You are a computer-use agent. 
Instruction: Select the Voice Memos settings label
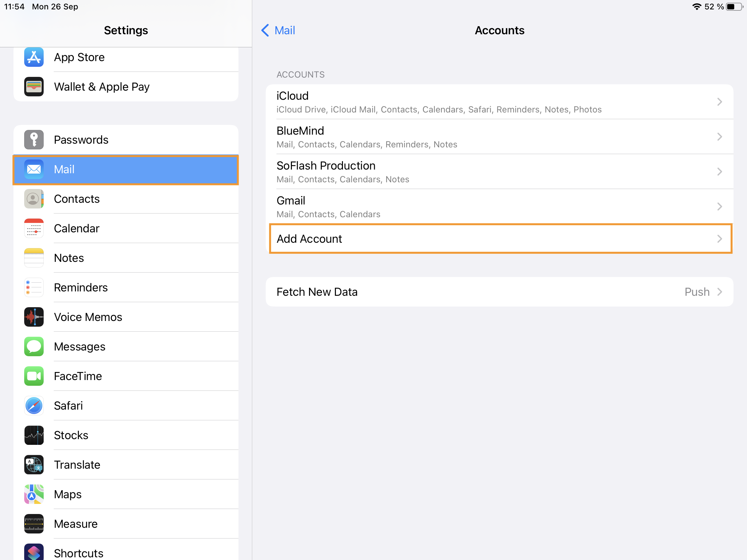88,317
